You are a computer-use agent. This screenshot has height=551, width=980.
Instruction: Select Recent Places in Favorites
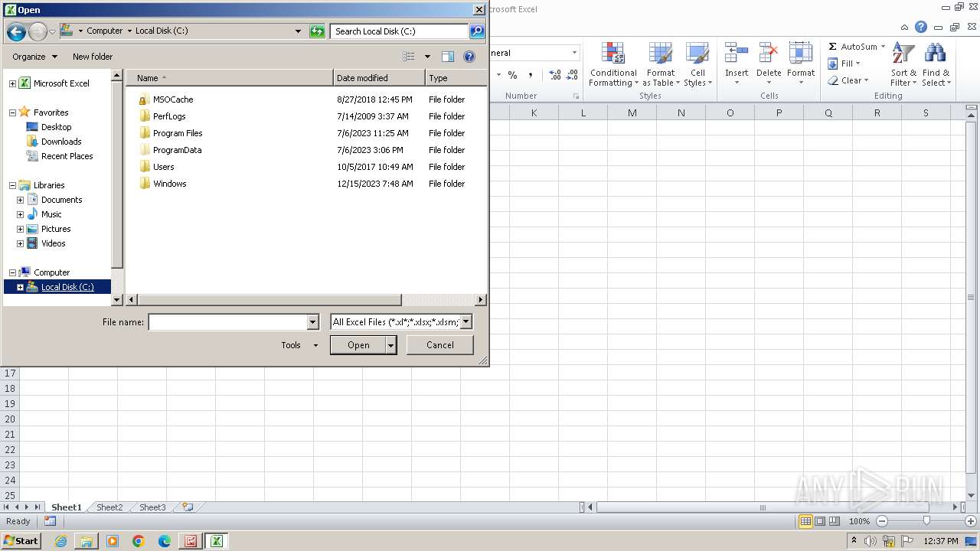click(x=67, y=156)
